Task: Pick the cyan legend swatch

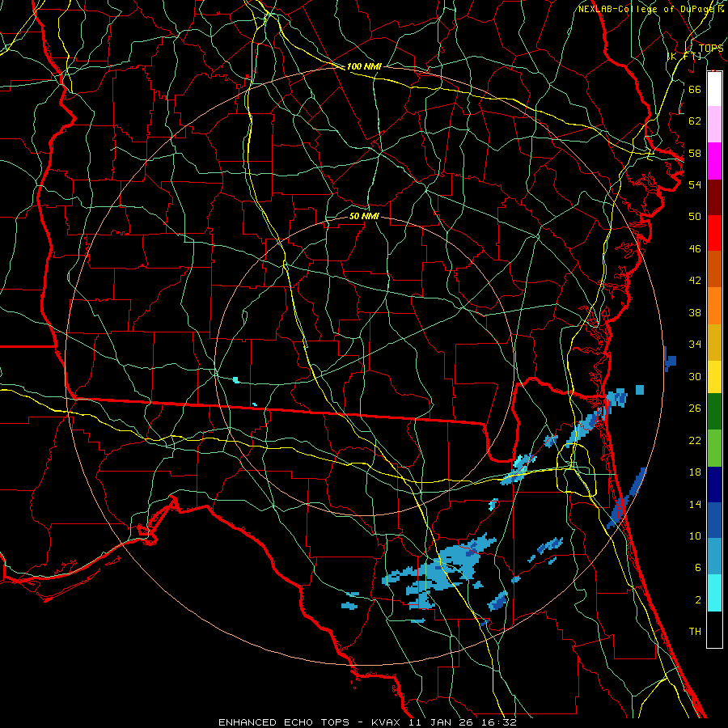Action: (714, 593)
